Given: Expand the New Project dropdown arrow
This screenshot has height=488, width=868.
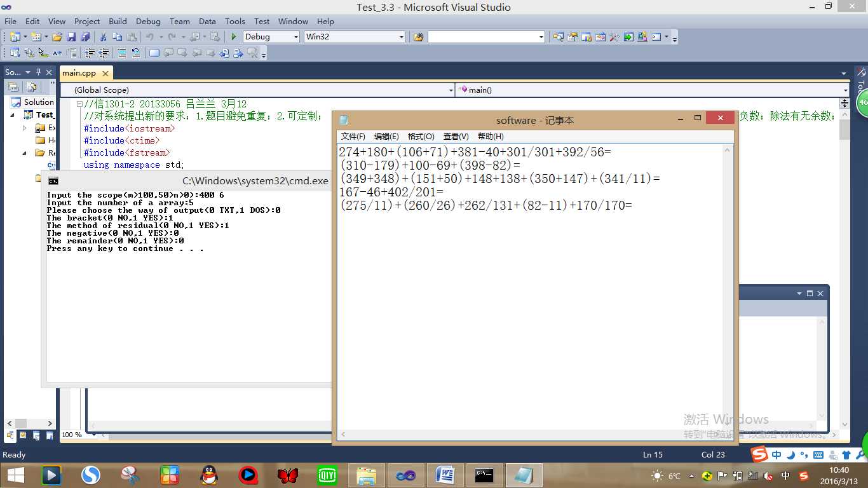Looking at the screenshot, I should (25, 37).
